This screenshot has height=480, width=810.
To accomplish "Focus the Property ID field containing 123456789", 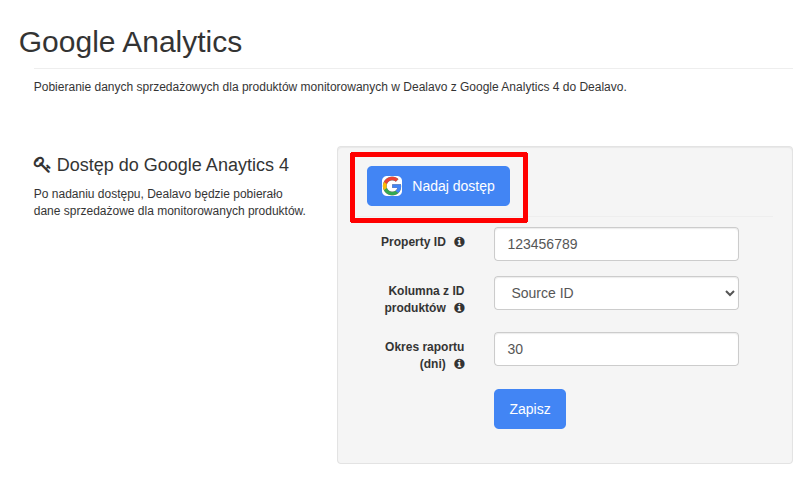I will (x=616, y=244).
